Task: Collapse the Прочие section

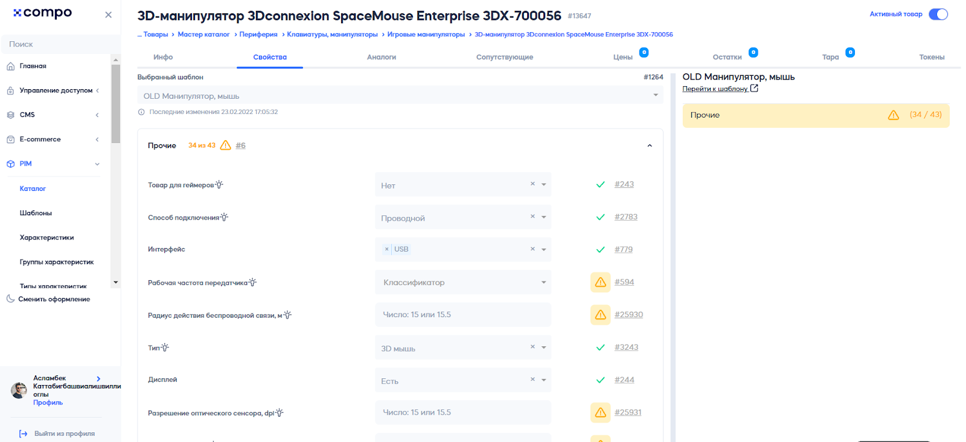Action: point(649,145)
